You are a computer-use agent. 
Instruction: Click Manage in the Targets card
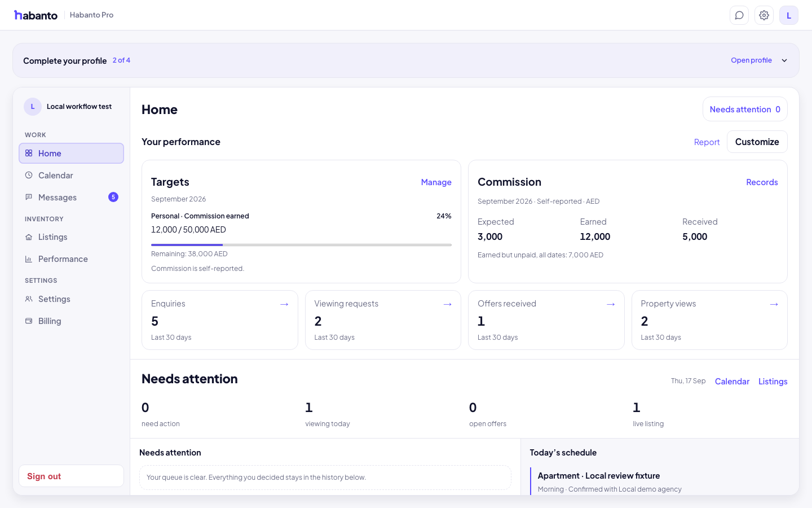click(x=436, y=182)
